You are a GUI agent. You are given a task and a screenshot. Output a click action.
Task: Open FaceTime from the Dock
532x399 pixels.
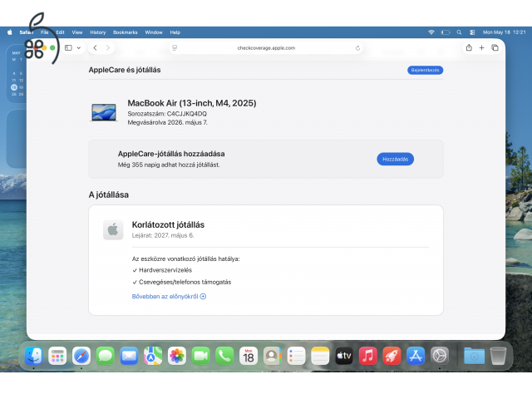(x=201, y=356)
